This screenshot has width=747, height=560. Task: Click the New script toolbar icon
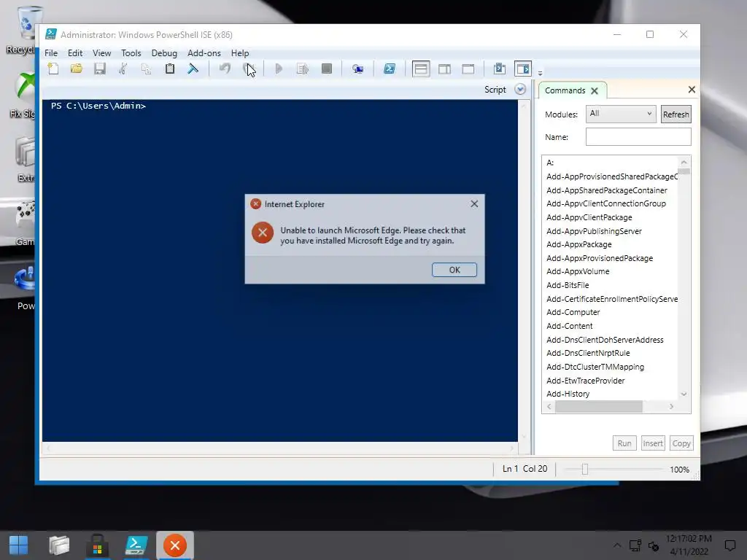[53, 69]
